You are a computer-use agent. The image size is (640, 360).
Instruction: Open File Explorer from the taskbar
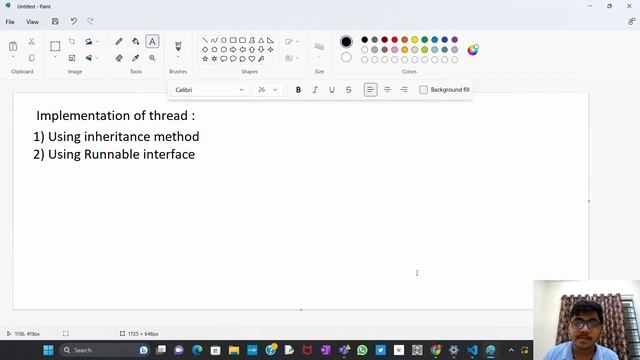[x=234, y=350]
